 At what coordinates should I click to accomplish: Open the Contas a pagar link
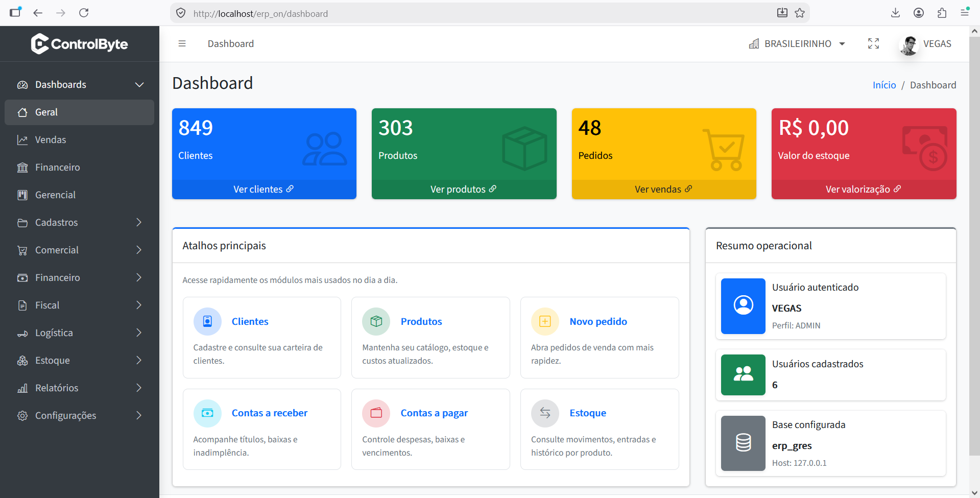(434, 413)
